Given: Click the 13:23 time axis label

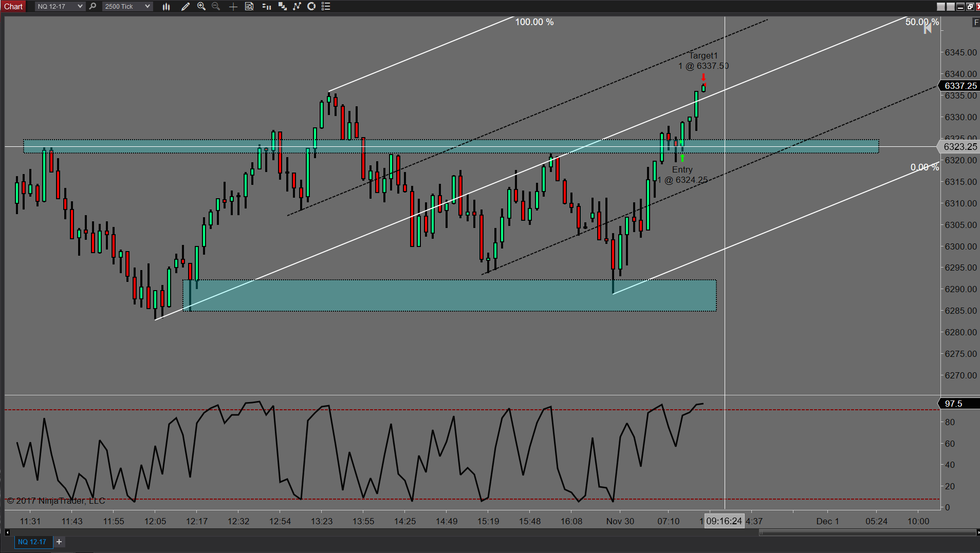Looking at the screenshot, I should point(322,521).
